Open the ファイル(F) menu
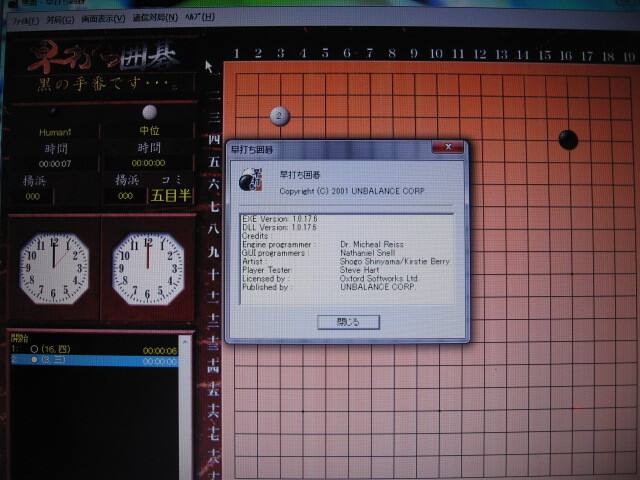 [x=26, y=20]
